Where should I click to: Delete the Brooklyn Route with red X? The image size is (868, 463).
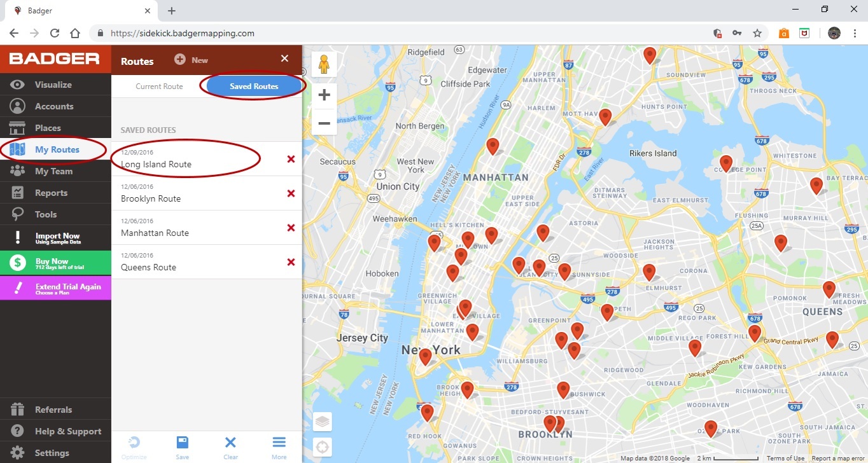pos(291,193)
